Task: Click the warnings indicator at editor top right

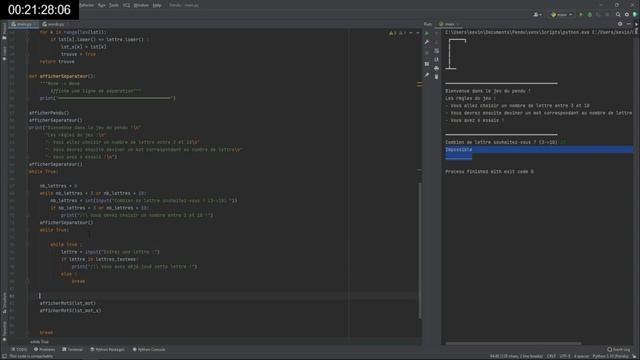Action: pos(397,33)
